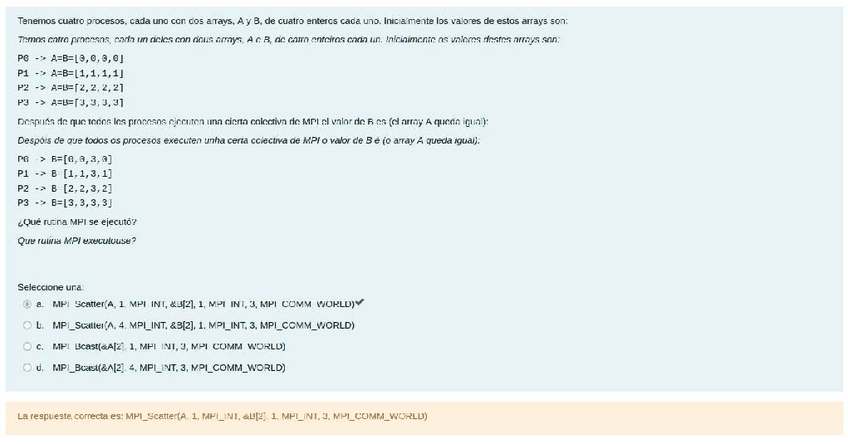Choose radio button for option c
Image resolution: width=848 pixels, height=444 pixels.
point(27,347)
